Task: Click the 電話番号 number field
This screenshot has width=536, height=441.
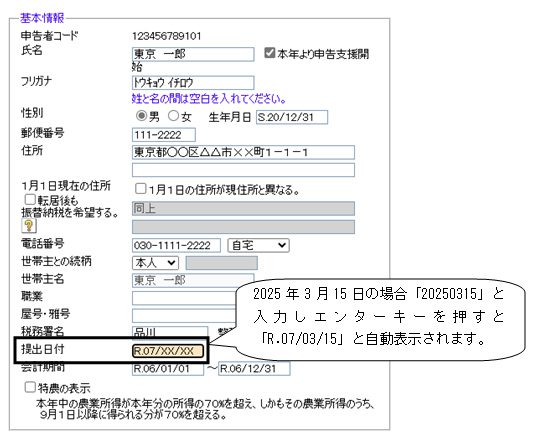Action: [x=176, y=245]
